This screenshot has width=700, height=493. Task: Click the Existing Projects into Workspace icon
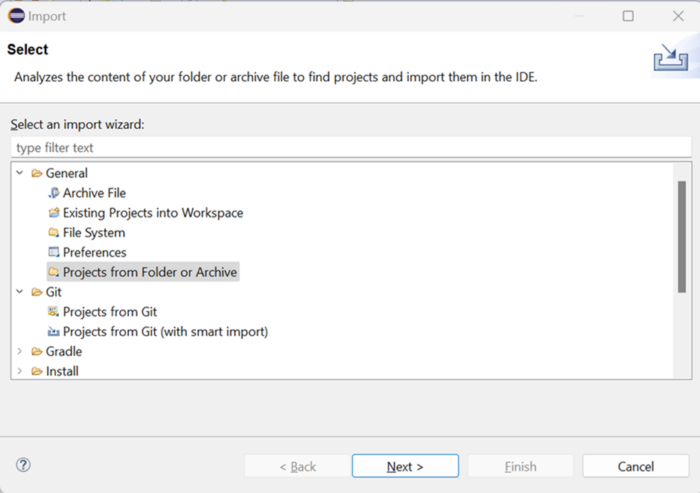pos(54,213)
